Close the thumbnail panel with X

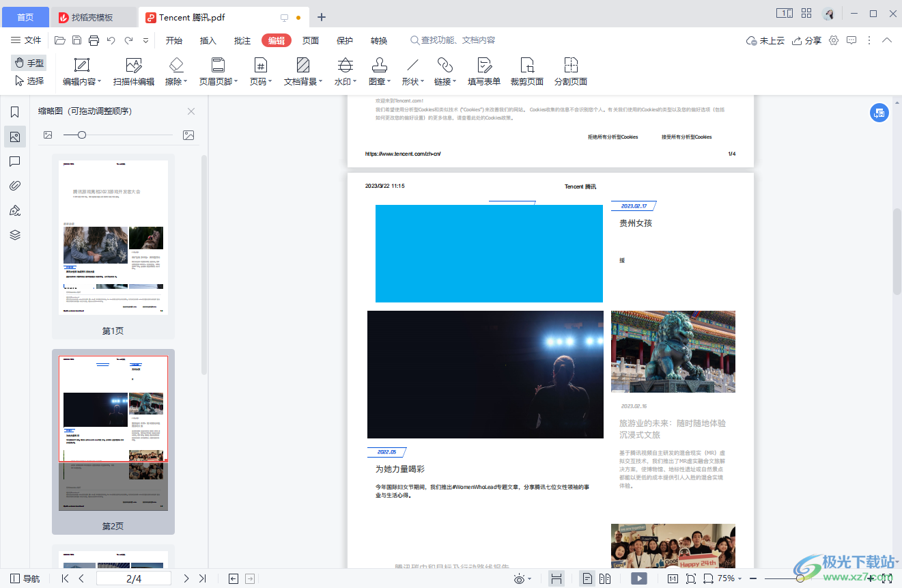pyautogui.click(x=191, y=111)
